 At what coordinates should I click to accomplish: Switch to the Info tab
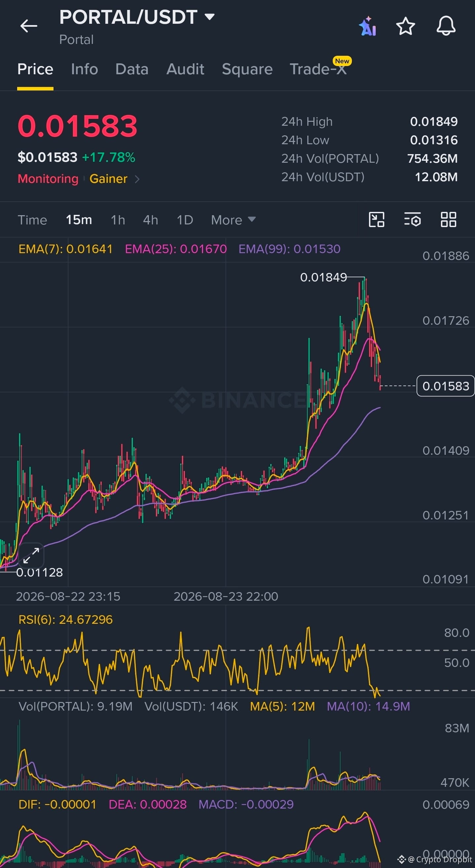point(84,69)
